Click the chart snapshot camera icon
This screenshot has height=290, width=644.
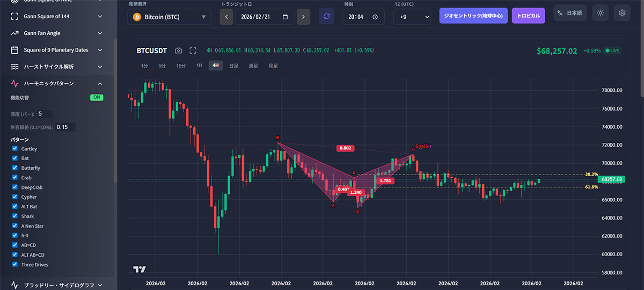coord(179,50)
